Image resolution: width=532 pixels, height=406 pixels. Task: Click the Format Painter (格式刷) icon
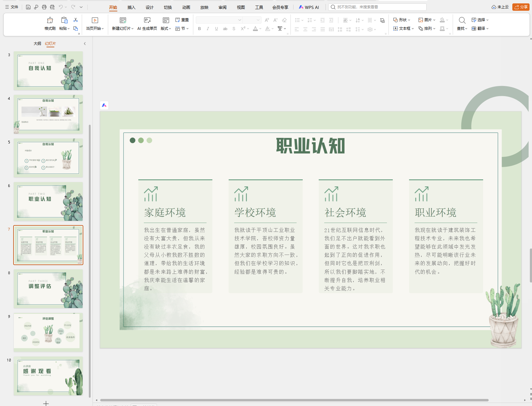50,20
